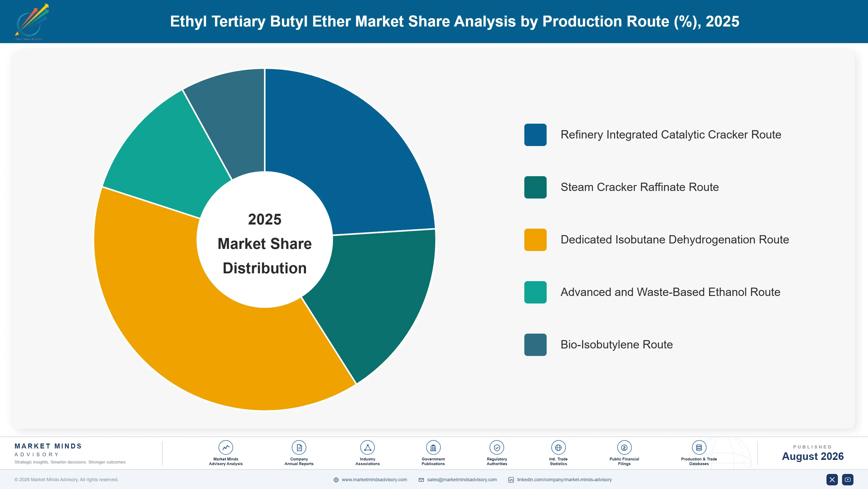Click the Regulatory Authorities shield icon

tap(497, 447)
